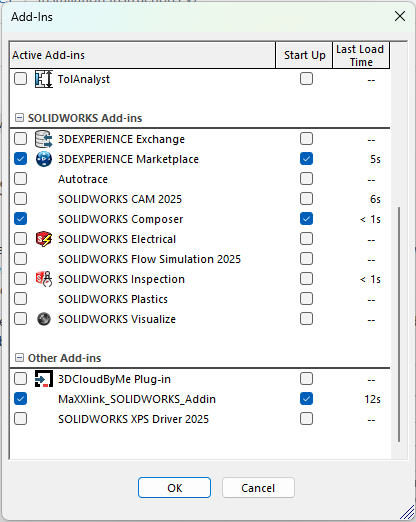Screen dimensions: 416x522
Task: Click the 3DCloudByMe Plug-in icon
Action: click(x=44, y=379)
